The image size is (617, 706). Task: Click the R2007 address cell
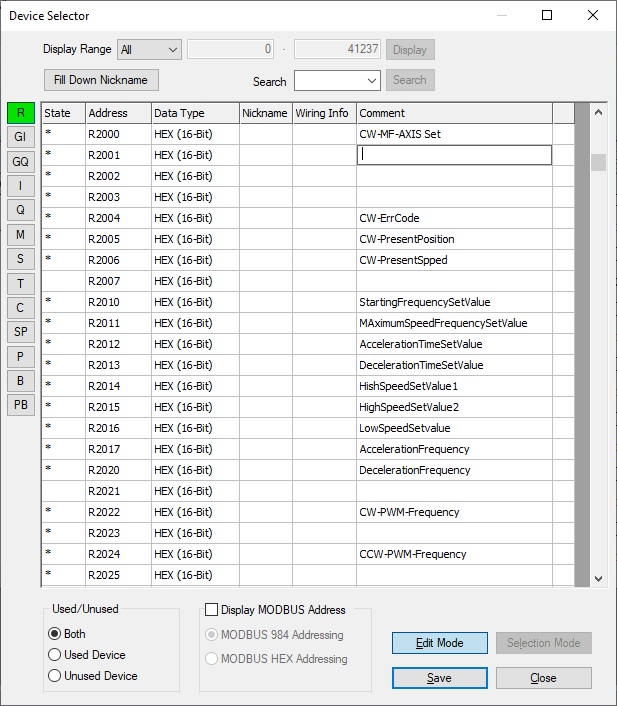[x=118, y=281]
